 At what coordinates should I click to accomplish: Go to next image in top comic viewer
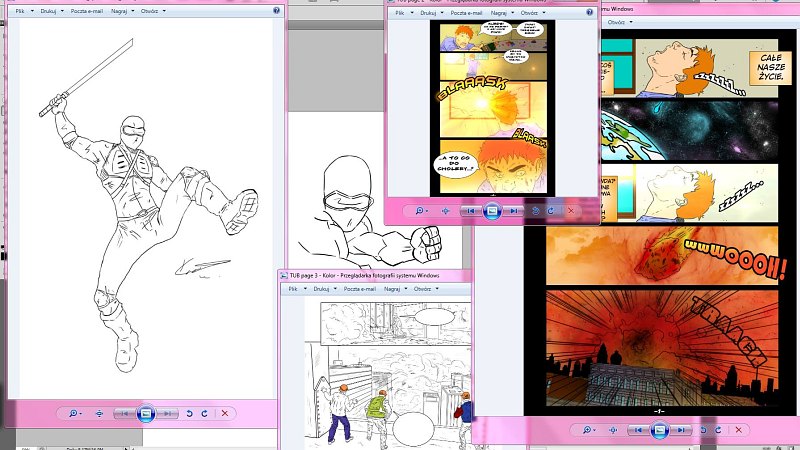pos(513,211)
